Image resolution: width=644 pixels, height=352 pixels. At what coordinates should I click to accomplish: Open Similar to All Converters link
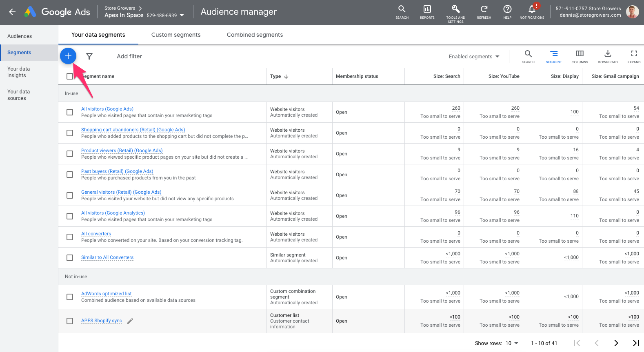107,257
